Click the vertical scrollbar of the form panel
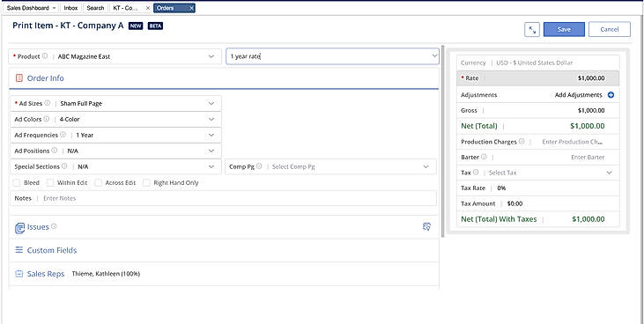This screenshot has height=324, width=644. click(x=443, y=141)
